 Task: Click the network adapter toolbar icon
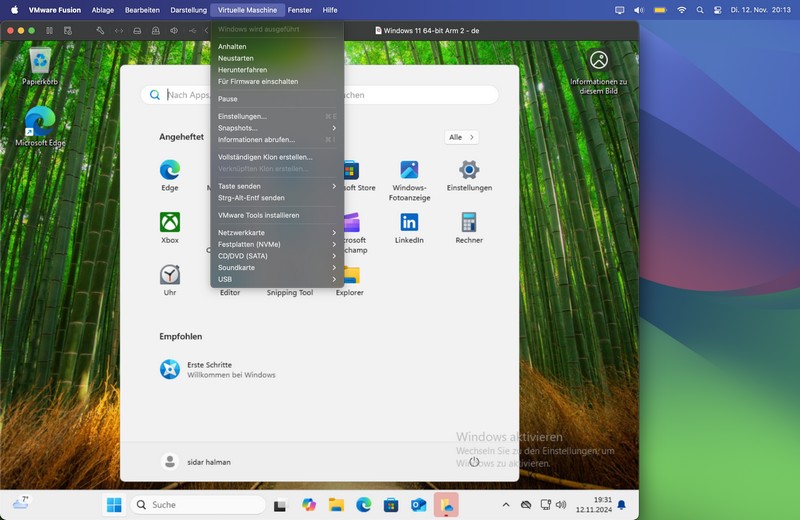(x=119, y=31)
